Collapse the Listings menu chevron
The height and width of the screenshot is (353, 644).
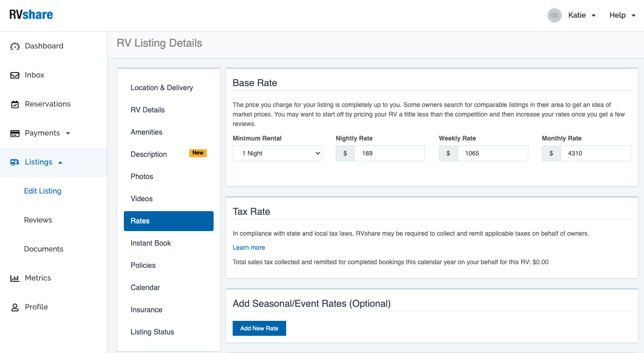(x=61, y=161)
